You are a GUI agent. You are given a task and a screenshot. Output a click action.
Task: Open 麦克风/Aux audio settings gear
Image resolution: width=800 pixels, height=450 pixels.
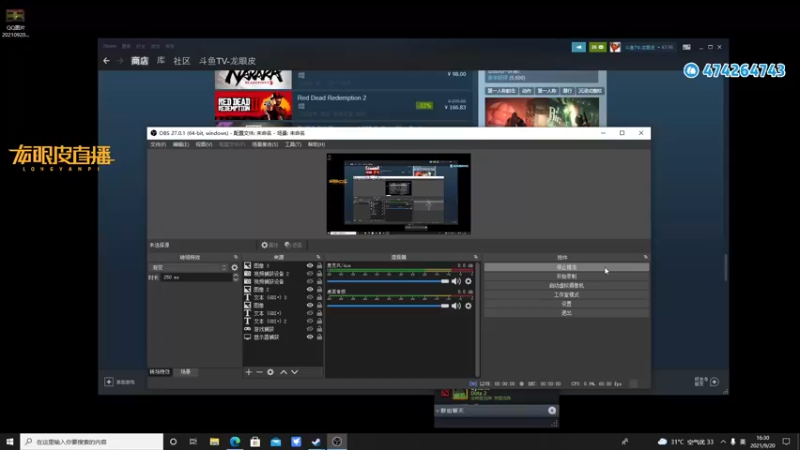[468, 281]
